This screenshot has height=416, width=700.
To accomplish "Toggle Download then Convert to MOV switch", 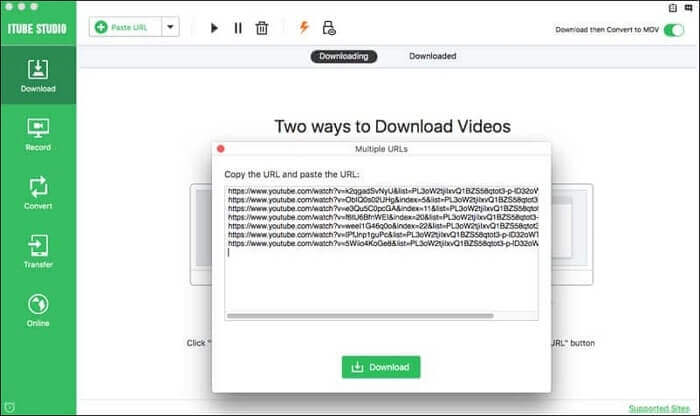I will pos(674,29).
